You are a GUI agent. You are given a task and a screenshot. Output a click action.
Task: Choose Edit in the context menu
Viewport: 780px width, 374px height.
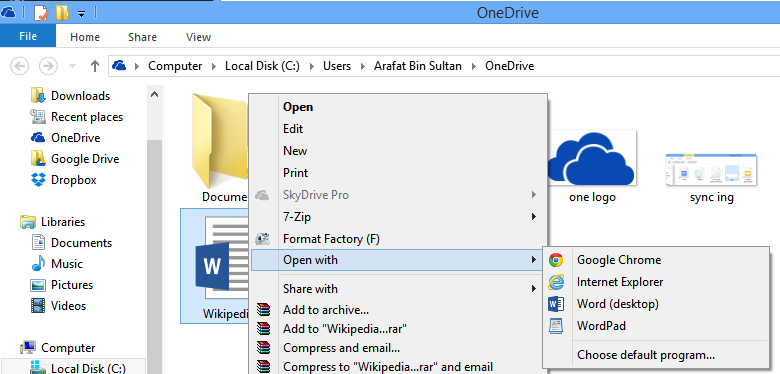tap(398, 129)
